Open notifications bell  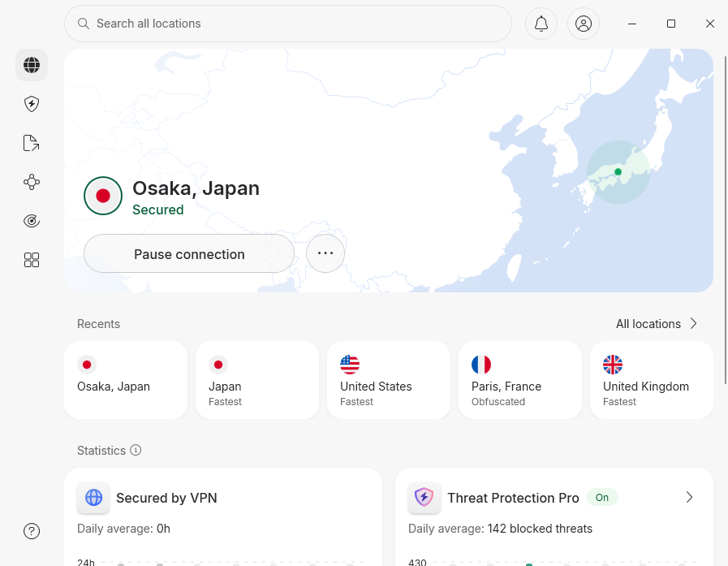point(541,24)
